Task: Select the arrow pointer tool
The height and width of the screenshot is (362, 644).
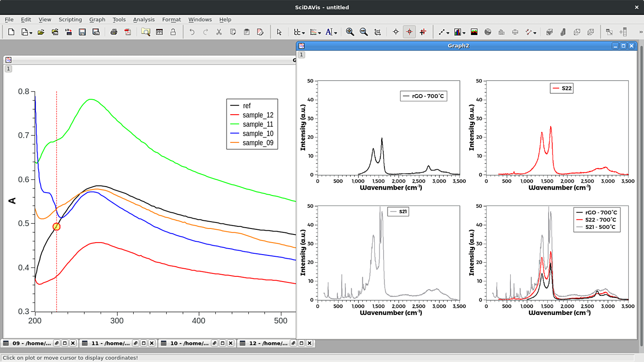Action: click(x=279, y=32)
